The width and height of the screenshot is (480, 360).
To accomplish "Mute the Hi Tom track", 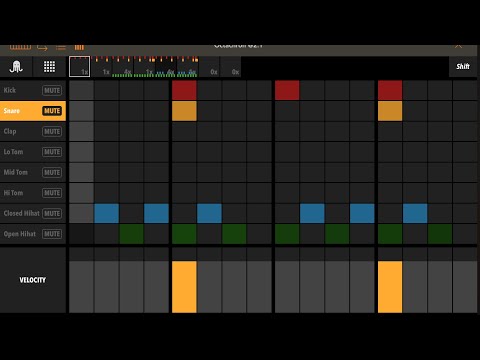I will tap(52, 193).
